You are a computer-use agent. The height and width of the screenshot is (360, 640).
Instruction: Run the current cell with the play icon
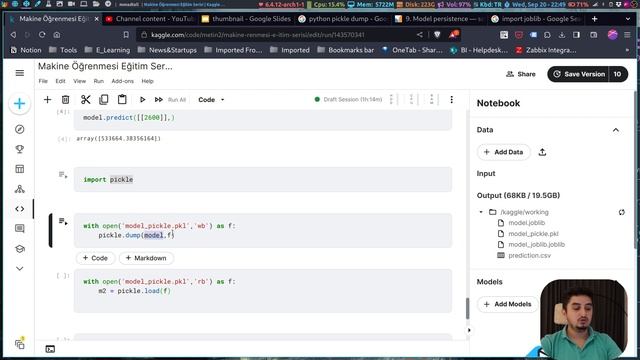tap(142, 100)
